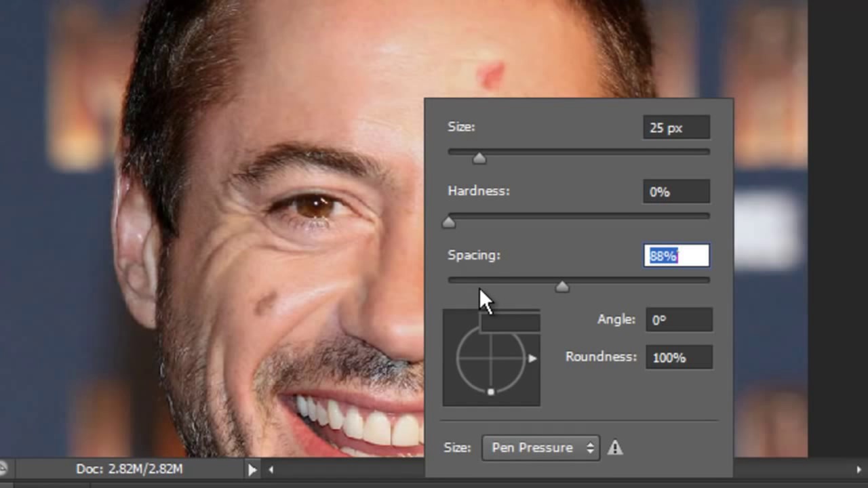Click the Spacing field showing 88%
This screenshot has width=868, height=488.
676,256
